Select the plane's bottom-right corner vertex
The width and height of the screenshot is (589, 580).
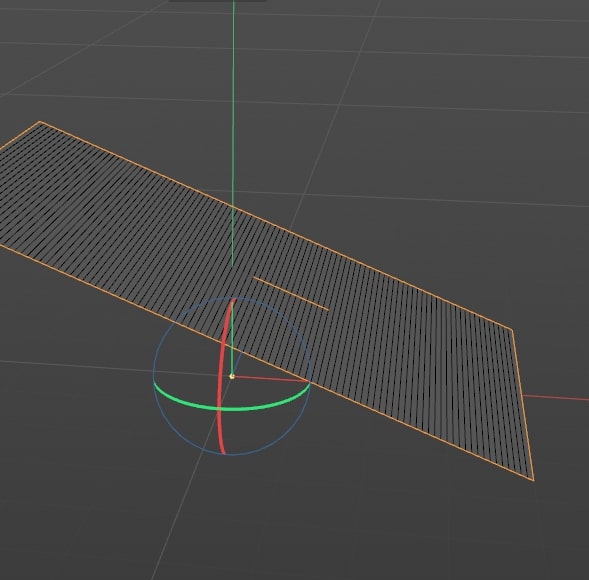(x=533, y=480)
